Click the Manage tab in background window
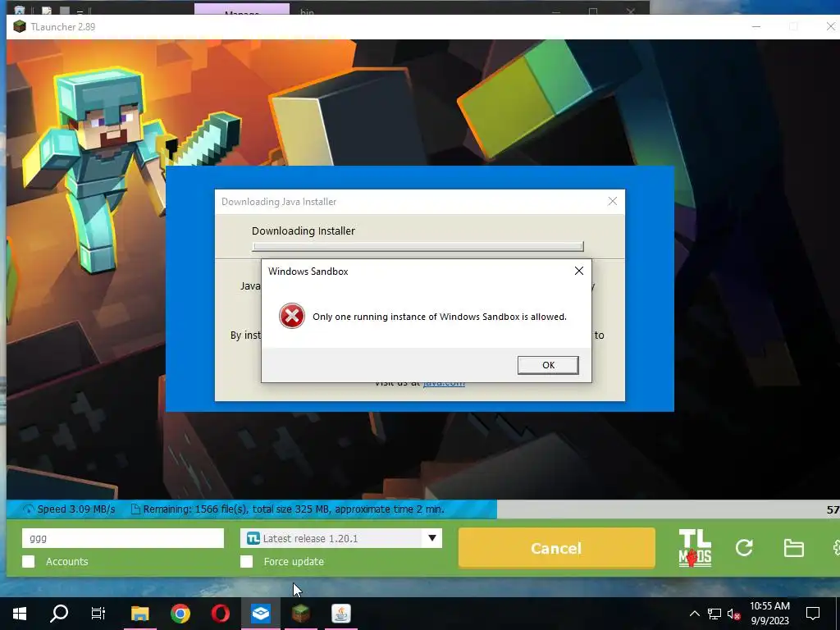The height and width of the screenshot is (630, 840). click(x=242, y=10)
